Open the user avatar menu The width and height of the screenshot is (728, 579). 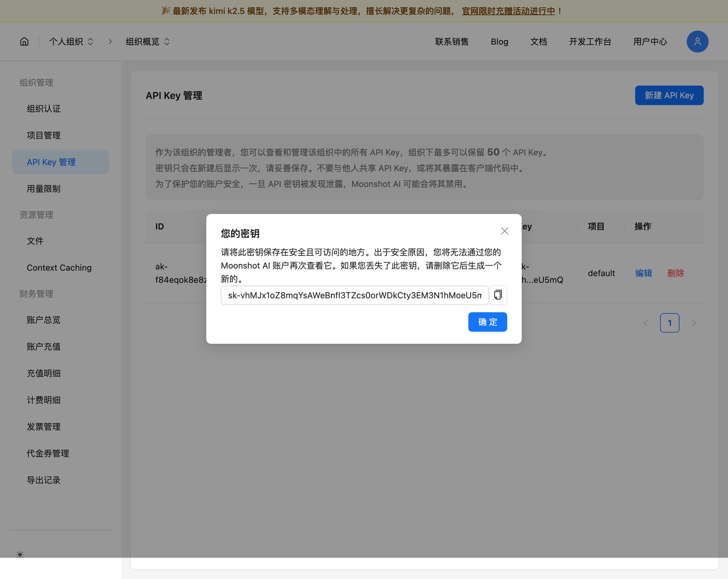point(697,42)
